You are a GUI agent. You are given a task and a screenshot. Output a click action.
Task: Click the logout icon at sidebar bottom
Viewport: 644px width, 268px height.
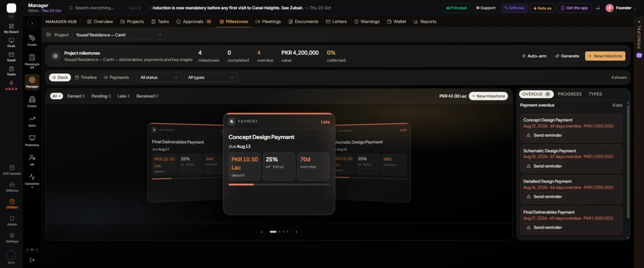(x=32, y=260)
